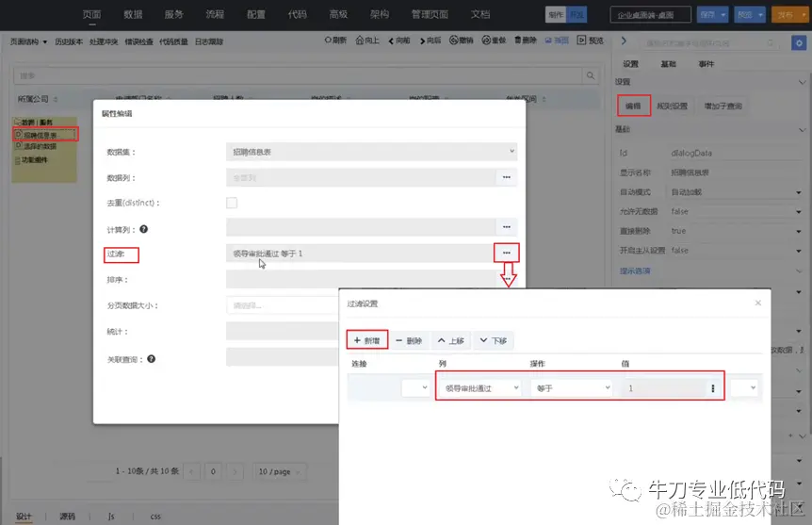
Task: Switch to the 基础 tab in right panel
Action: point(668,64)
